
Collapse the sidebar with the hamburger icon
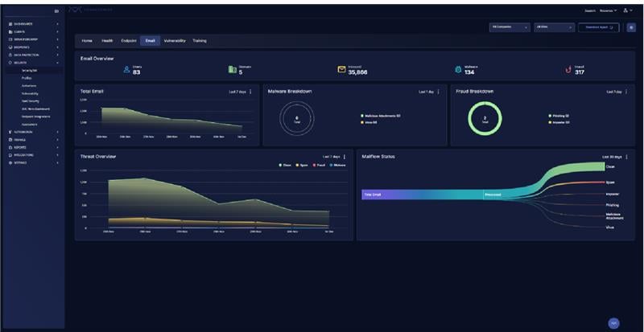coord(56,10)
